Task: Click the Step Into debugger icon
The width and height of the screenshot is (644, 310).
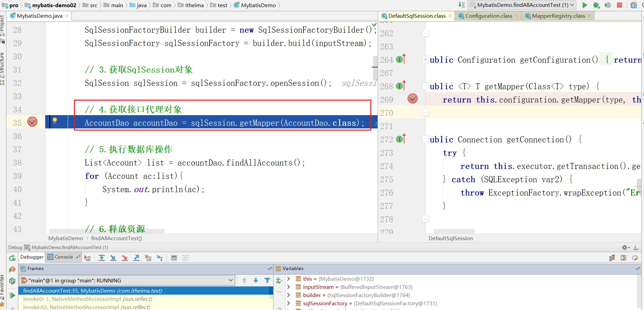Action: [x=113, y=258]
